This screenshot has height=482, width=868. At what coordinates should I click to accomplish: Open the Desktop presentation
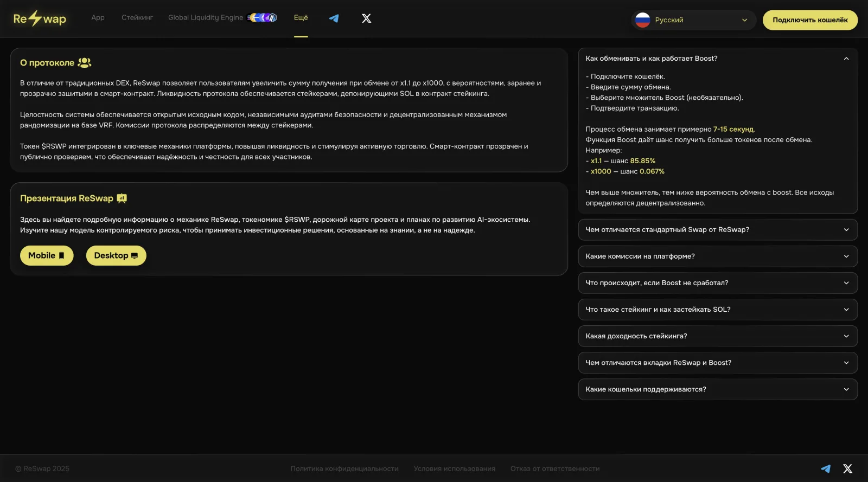[x=116, y=255]
